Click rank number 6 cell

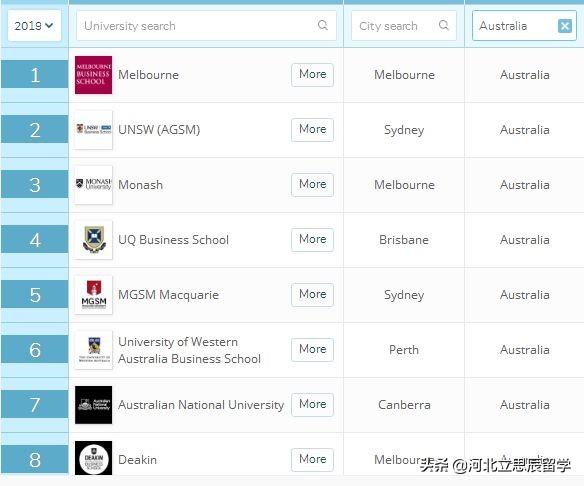pos(35,350)
